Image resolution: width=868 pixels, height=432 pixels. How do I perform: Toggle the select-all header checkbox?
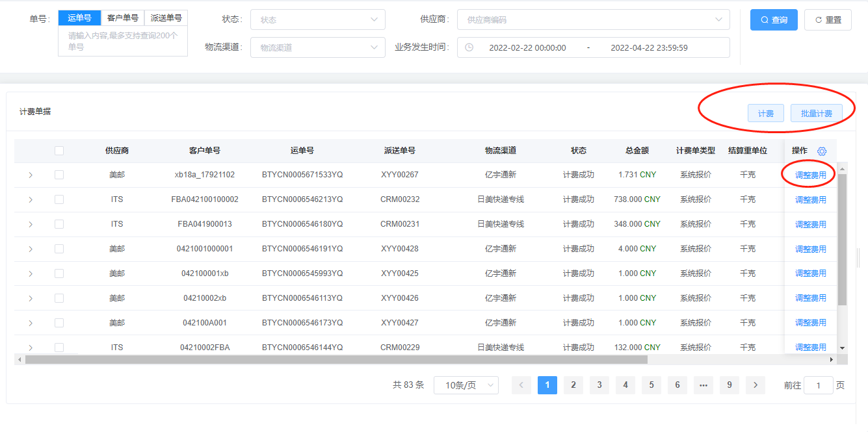coord(59,151)
